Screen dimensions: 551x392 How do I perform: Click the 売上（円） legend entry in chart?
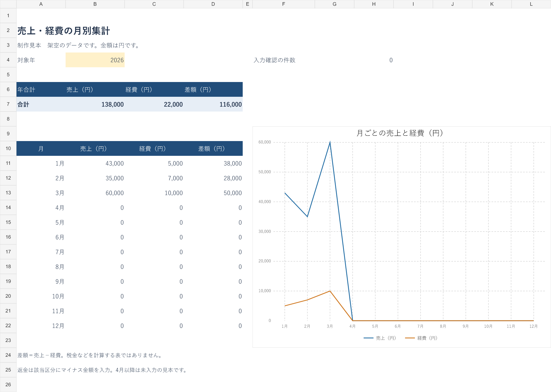(x=380, y=338)
